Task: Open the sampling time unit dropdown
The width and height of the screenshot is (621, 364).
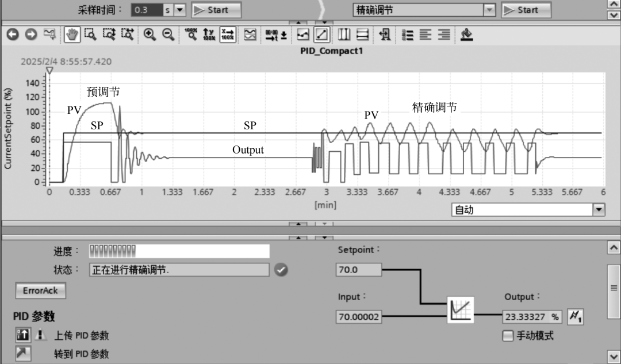Action: point(180,10)
